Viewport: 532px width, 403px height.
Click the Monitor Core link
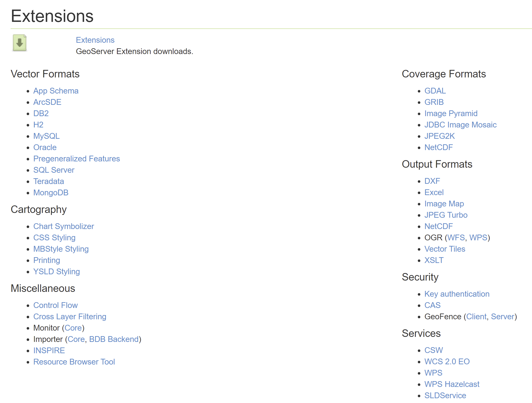[73, 328]
